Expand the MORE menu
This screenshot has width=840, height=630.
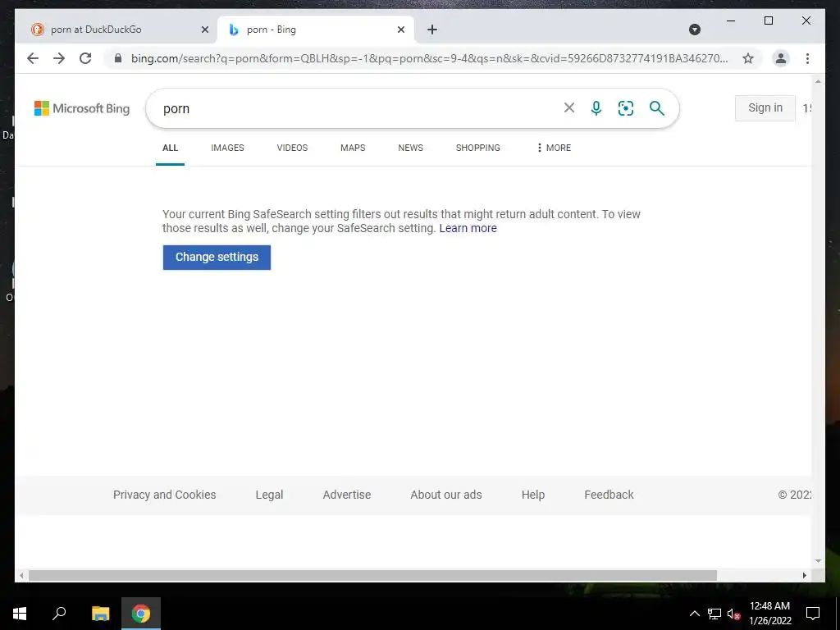554,148
